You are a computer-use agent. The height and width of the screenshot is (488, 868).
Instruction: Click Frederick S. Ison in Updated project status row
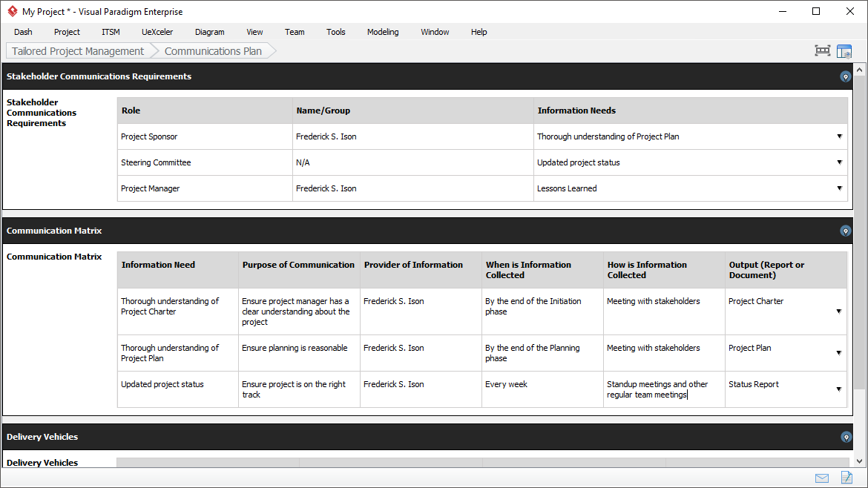click(421, 389)
